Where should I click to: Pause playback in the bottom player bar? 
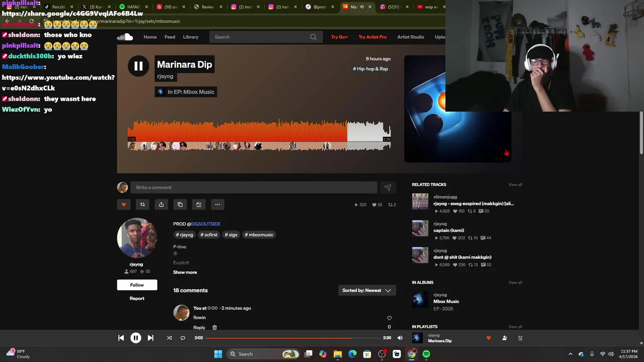(135, 338)
